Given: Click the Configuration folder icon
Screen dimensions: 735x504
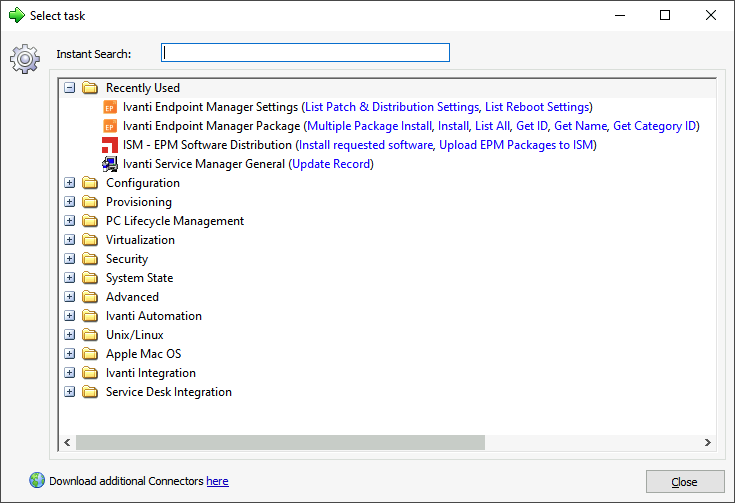Looking at the screenshot, I should (90, 183).
